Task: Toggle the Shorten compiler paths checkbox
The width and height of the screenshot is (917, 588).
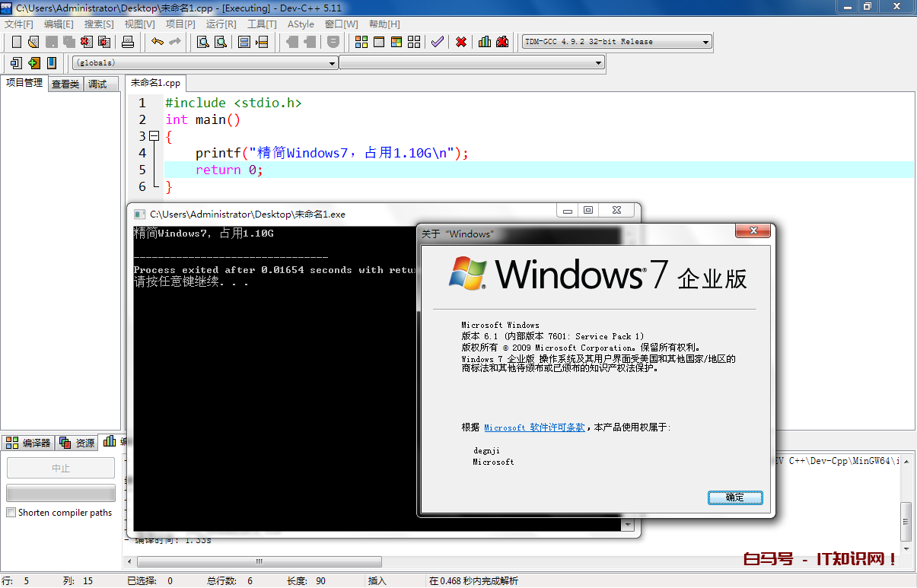Action: 11,513
